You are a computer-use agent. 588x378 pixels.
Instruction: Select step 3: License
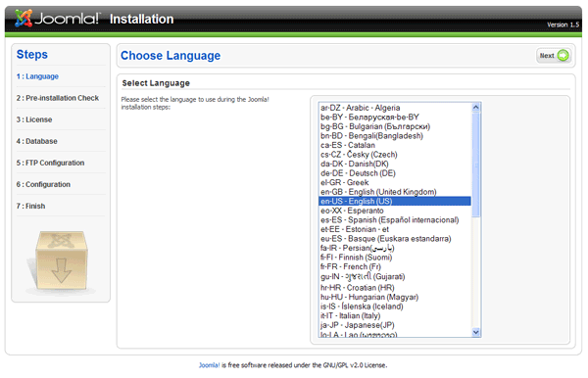tap(34, 119)
